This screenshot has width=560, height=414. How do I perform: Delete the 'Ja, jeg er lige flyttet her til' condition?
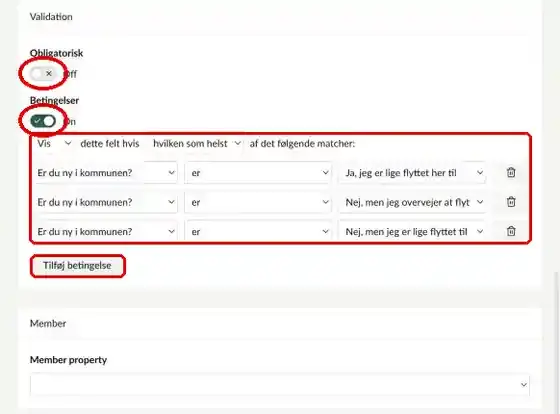pyautogui.click(x=511, y=173)
